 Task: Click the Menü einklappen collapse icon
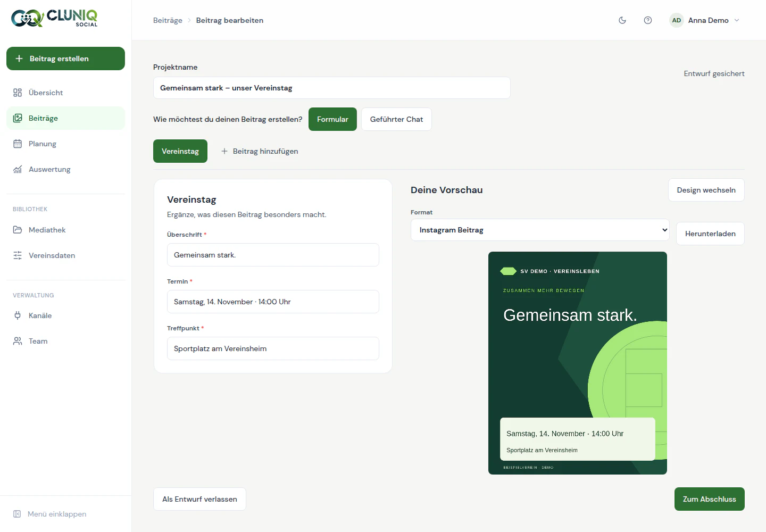tap(17, 514)
